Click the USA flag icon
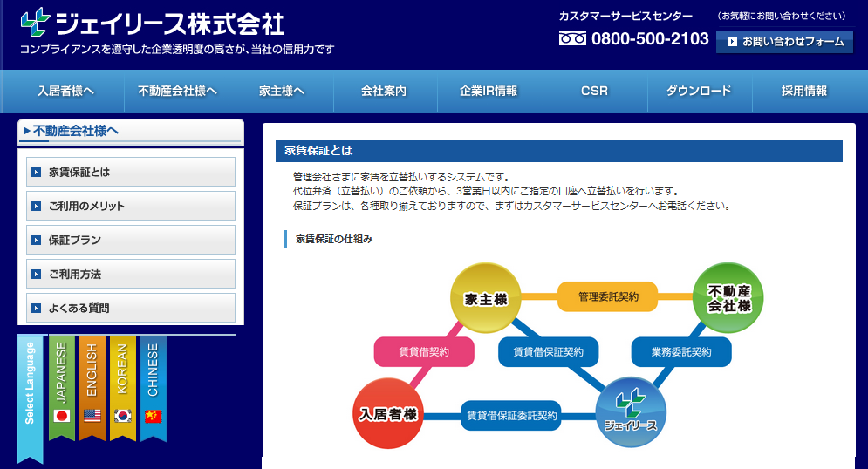868x469 pixels. point(92,416)
